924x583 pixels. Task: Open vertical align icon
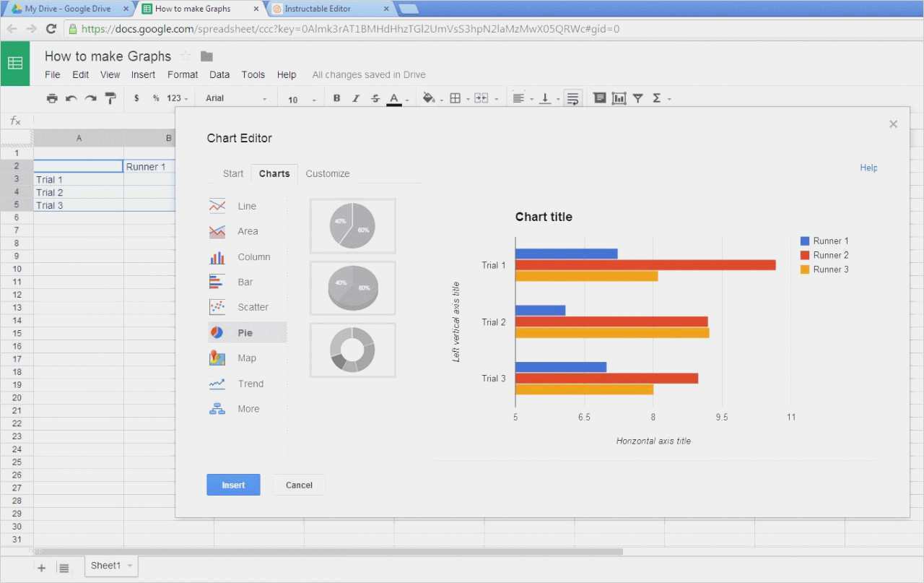pyautogui.click(x=545, y=98)
